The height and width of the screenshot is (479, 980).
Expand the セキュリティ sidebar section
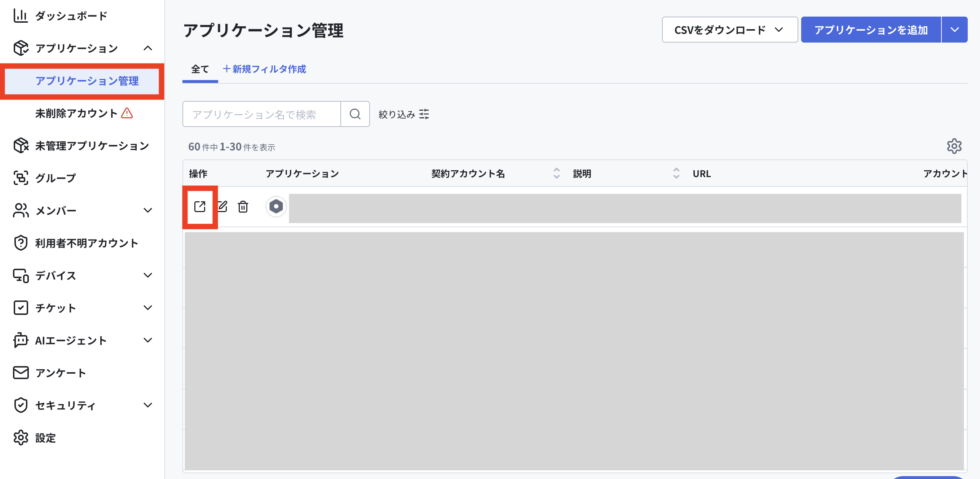point(148,405)
